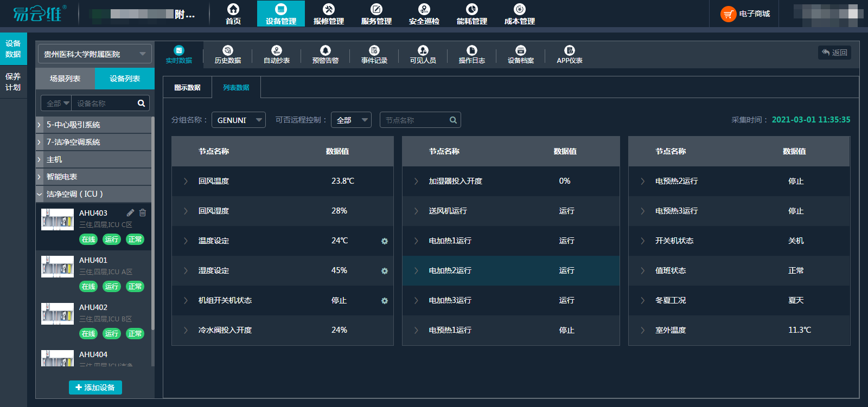This screenshot has width=868, height=407.
Task: Switch to the 图示数据 tab
Action: (x=187, y=87)
